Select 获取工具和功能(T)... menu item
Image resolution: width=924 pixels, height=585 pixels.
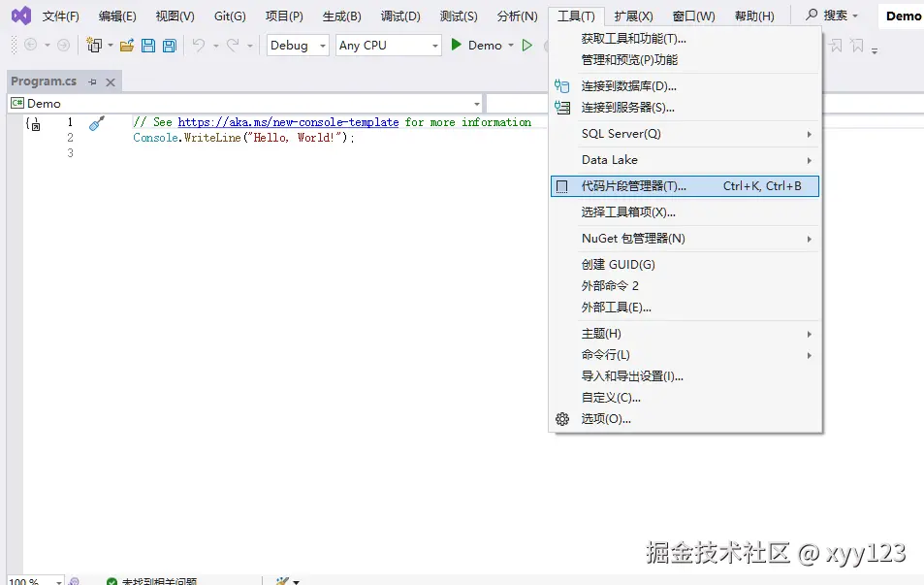(x=685, y=39)
